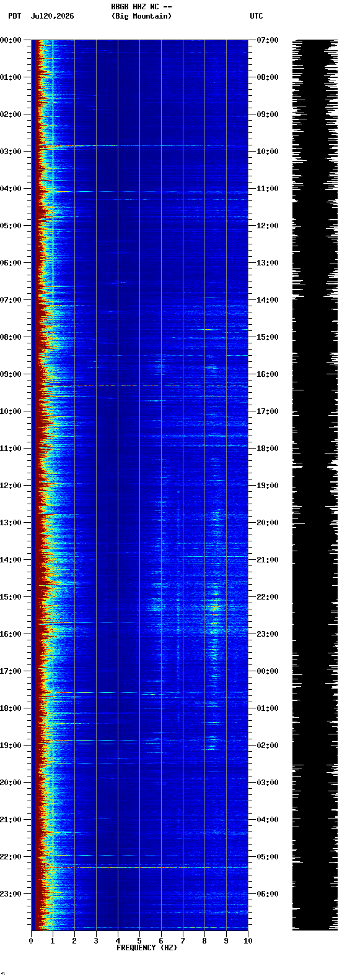Viewport: 342px width, 980px height.
Task: Click the '16:00' UTC time label
Action: 267,374
